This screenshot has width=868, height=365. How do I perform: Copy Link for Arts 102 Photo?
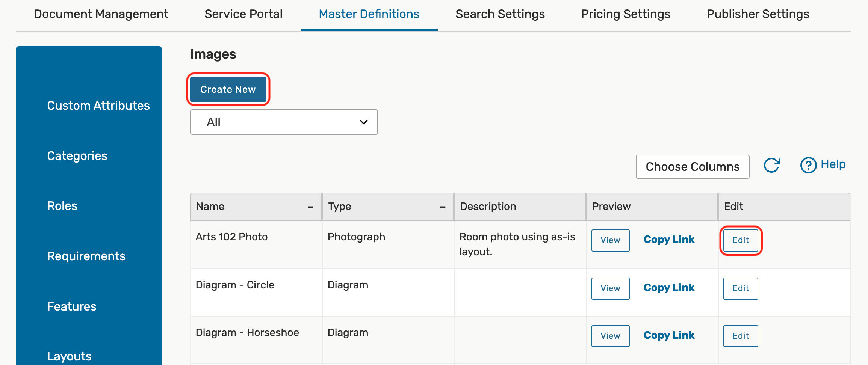[669, 240]
